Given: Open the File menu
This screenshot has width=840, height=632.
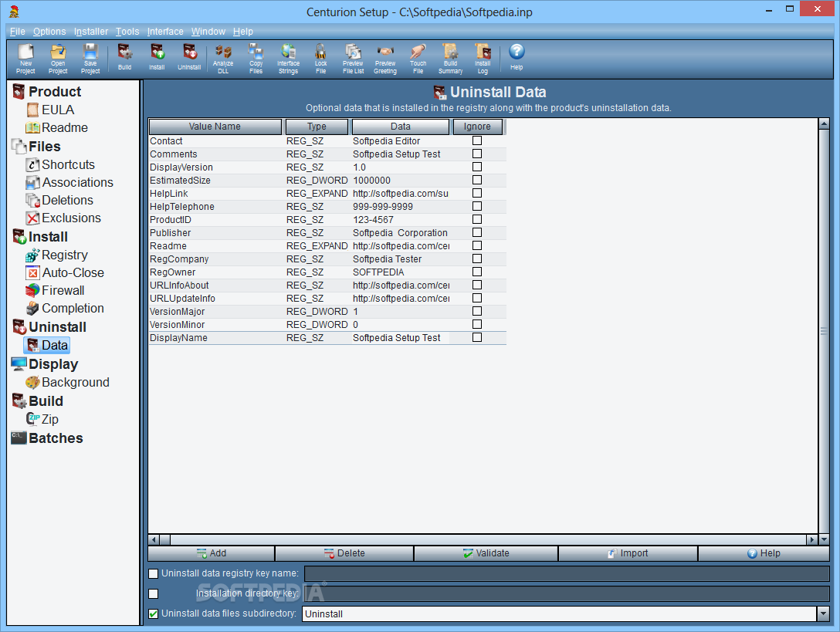Looking at the screenshot, I should click(17, 32).
